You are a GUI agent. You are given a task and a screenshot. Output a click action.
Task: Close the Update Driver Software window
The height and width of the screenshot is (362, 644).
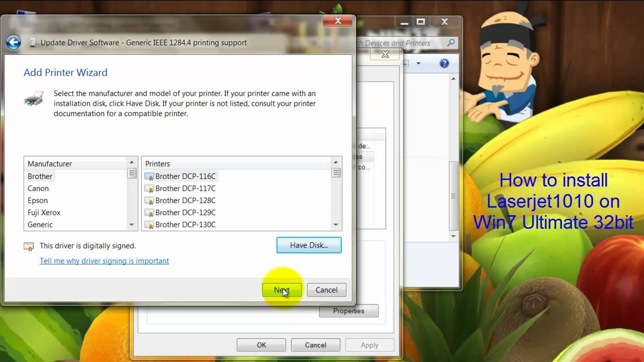click(338, 21)
